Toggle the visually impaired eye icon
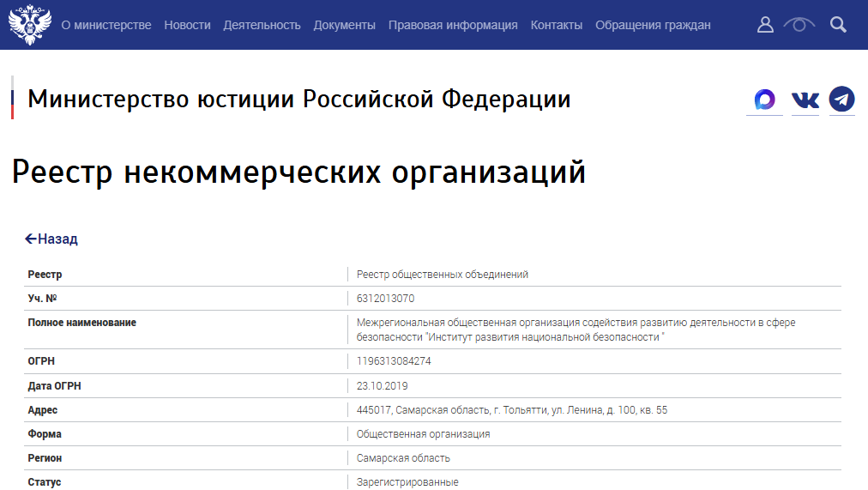 799,25
